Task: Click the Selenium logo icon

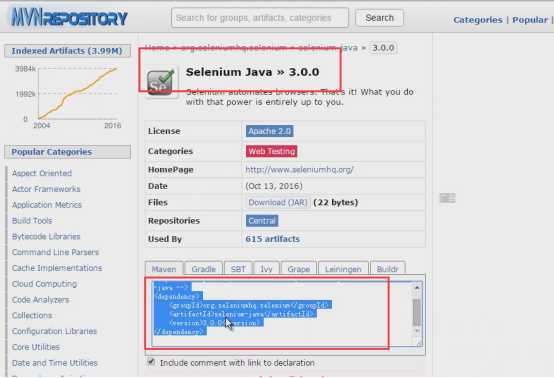Action: 161,82
